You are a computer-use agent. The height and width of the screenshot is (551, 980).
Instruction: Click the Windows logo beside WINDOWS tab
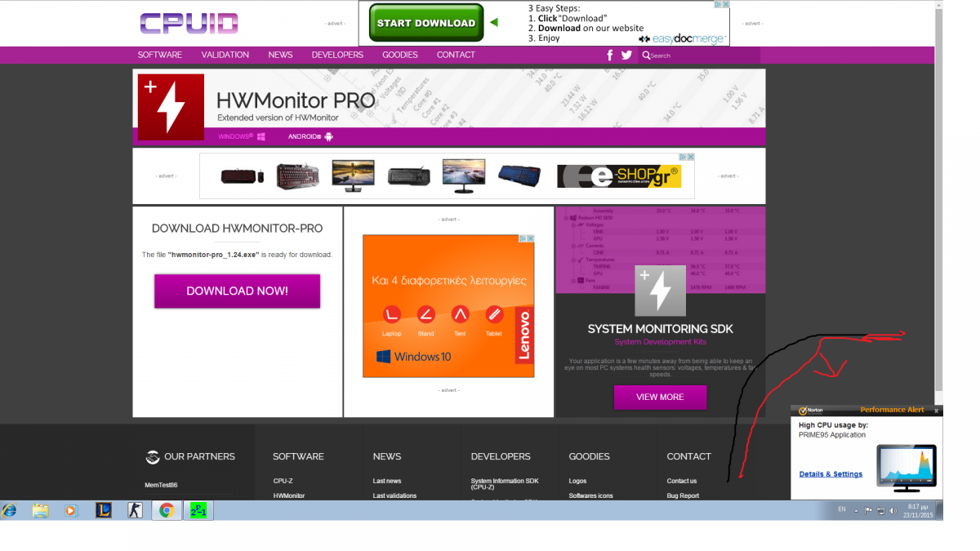[261, 136]
